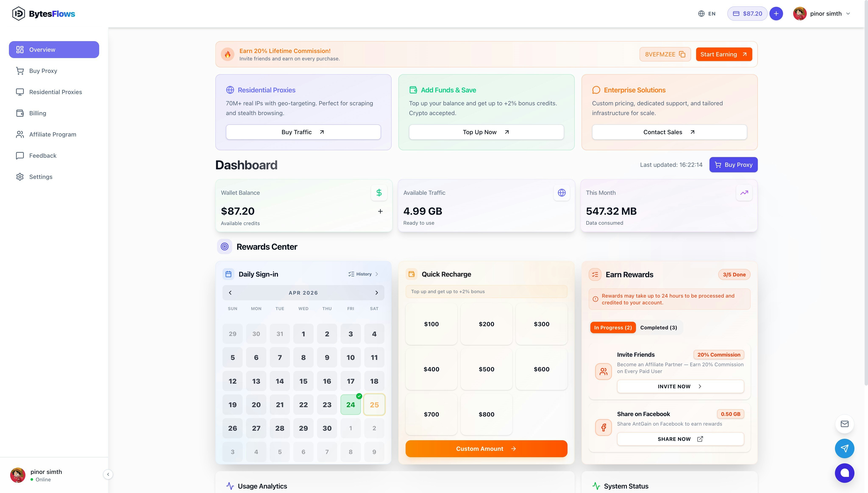Click the EN language globe selector
The width and height of the screenshot is (868, 493).
point(707,14)
